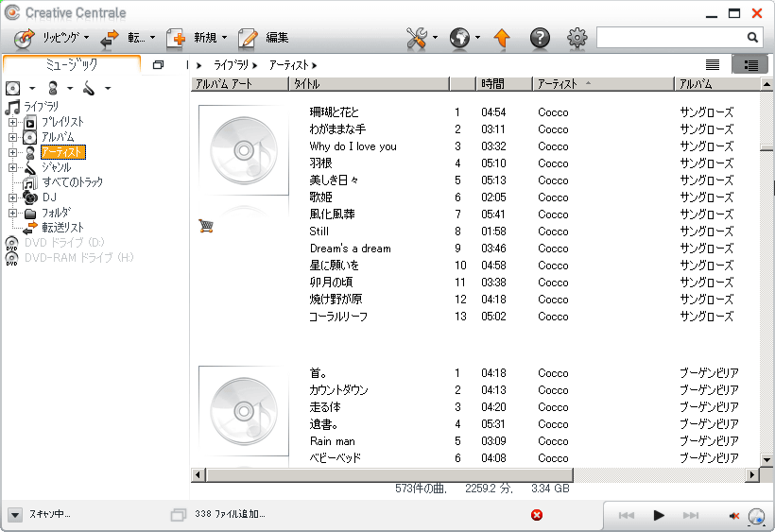Click the artist person filter icon
The image size is (775, 532).
coord(53,89)
